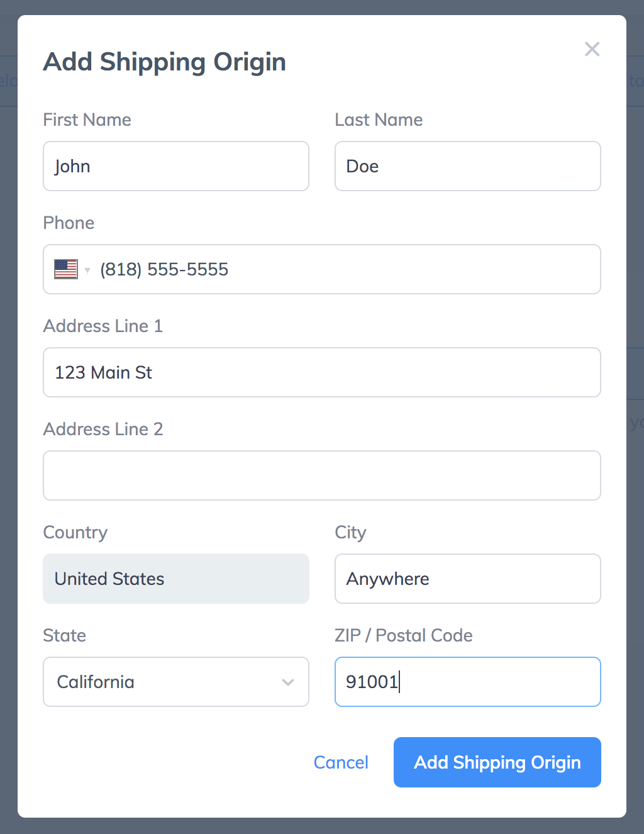The image size is (644, 834).
Task: Click the empty Address Line 2 input
Action: pyautogui.click(x=322, y=475)
